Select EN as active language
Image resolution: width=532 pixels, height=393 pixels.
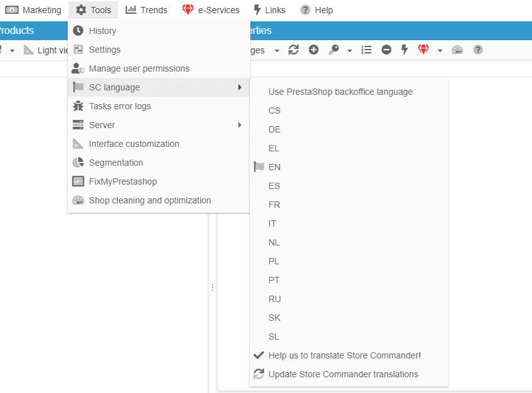tap(274, 167)
